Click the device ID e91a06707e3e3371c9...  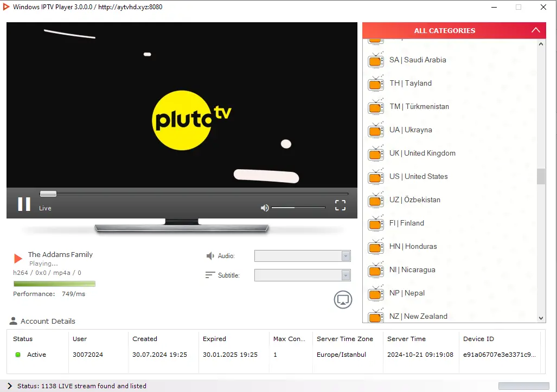[x=500, y=355]
